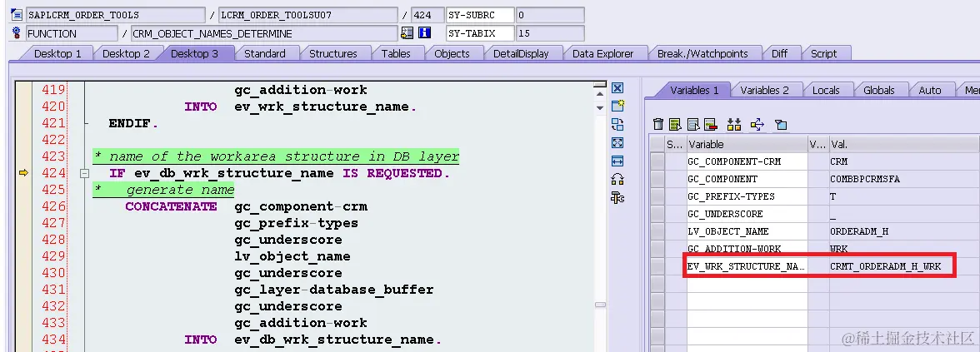Click the GC_COMPONENT variable cell
This screenshot has width=980, height=352.
(x=747, y=178)
